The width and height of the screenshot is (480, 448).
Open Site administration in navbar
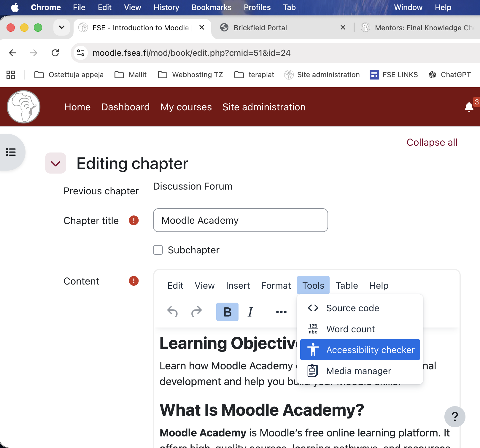pyautogui.click(x=264, y=107)
